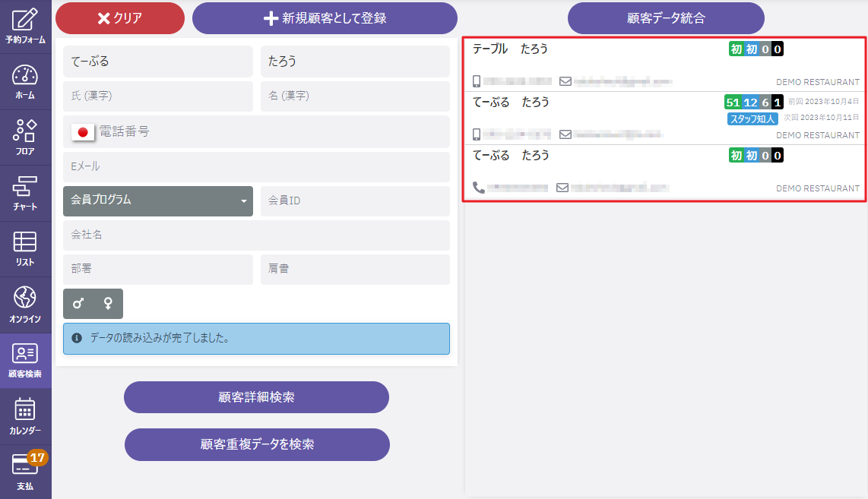Click the 顧客重複データを検索 button
Viewport: 868px width, 499px height.
[x=257, y=444]
